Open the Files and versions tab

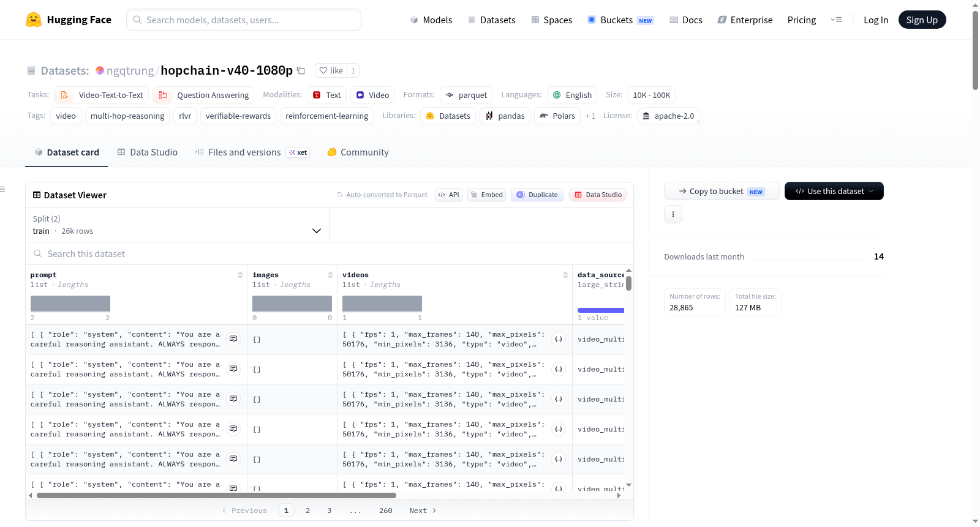(252, 152)
